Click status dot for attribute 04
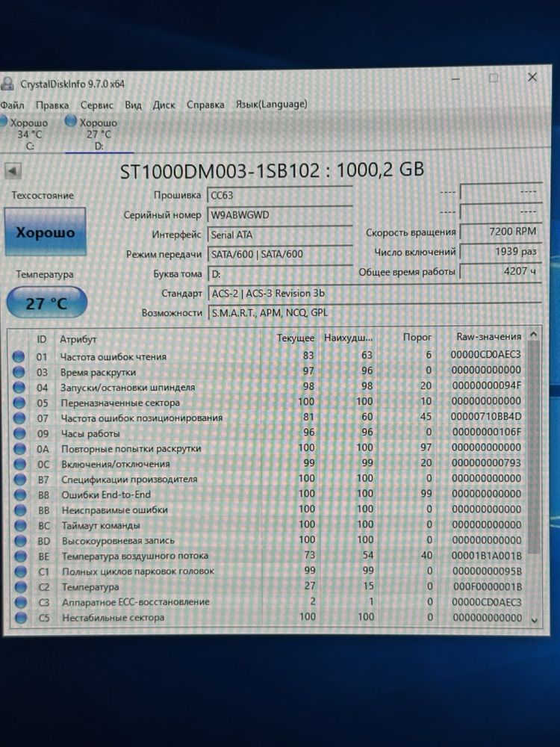The width and height of the screenshot is (560, 747). coord(19,387)
